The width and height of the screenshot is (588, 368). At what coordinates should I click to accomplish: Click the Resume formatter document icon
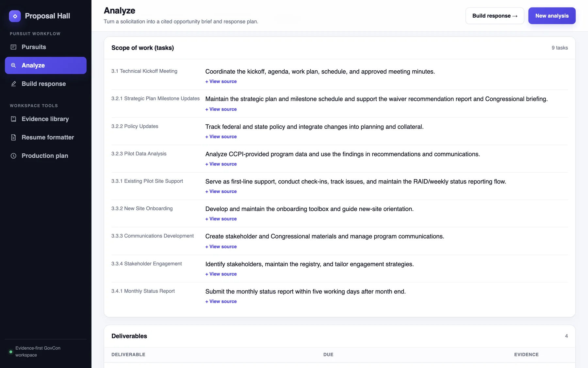13,137
